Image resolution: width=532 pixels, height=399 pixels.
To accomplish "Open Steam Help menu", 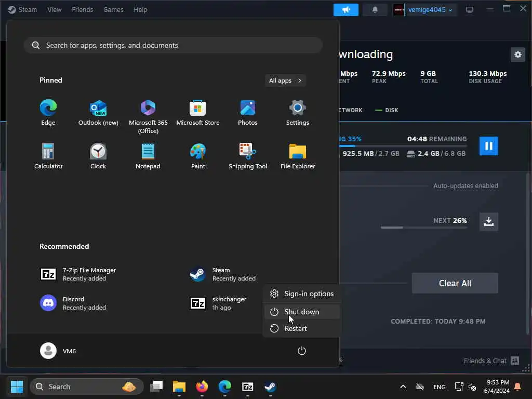I will click(140, 9).
